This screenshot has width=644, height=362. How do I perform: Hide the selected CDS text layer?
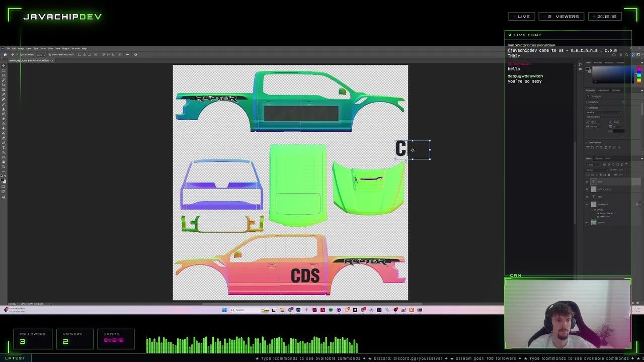click(x=587, y=182)
